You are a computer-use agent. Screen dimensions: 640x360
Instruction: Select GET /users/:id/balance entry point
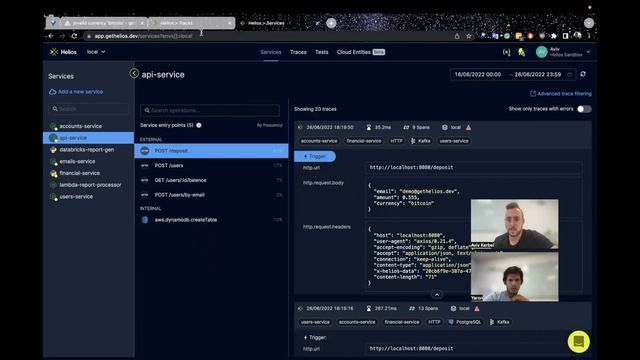211,180
